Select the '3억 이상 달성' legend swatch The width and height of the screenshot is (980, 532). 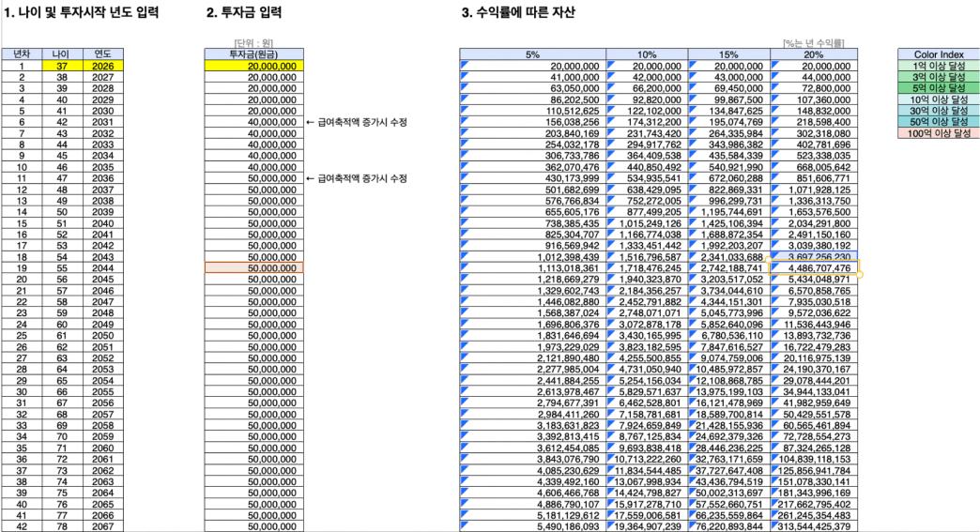pos(938,78)
